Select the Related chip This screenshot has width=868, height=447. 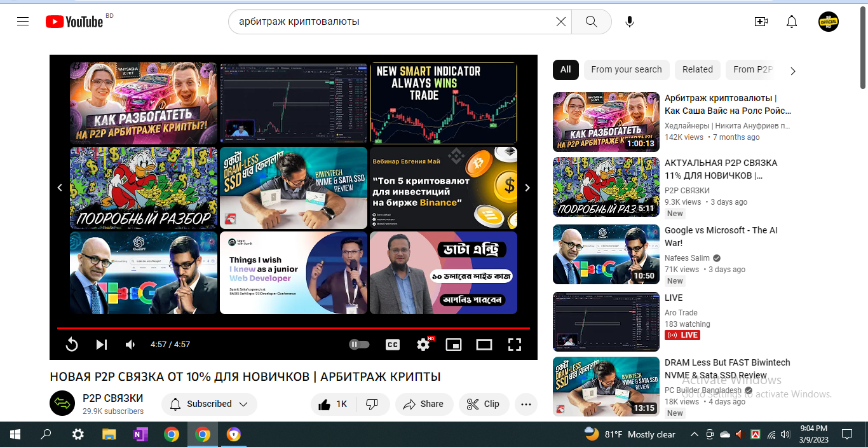point(698,69)
